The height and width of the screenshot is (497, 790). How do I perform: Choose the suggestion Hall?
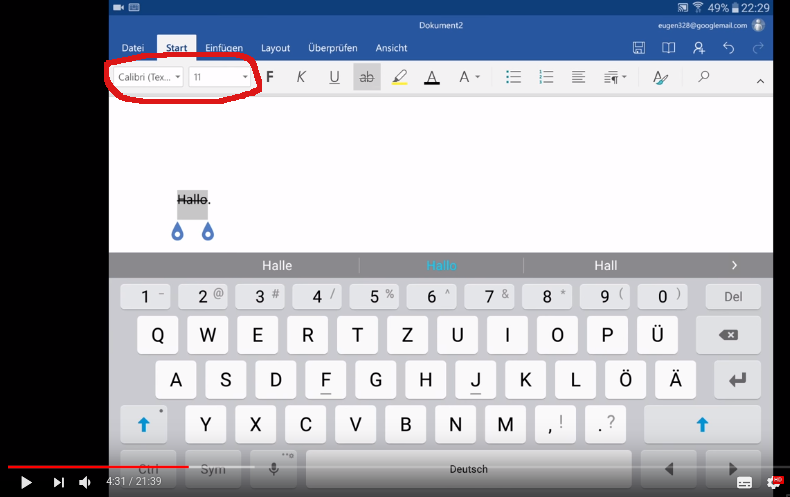[x=605, y=265]
